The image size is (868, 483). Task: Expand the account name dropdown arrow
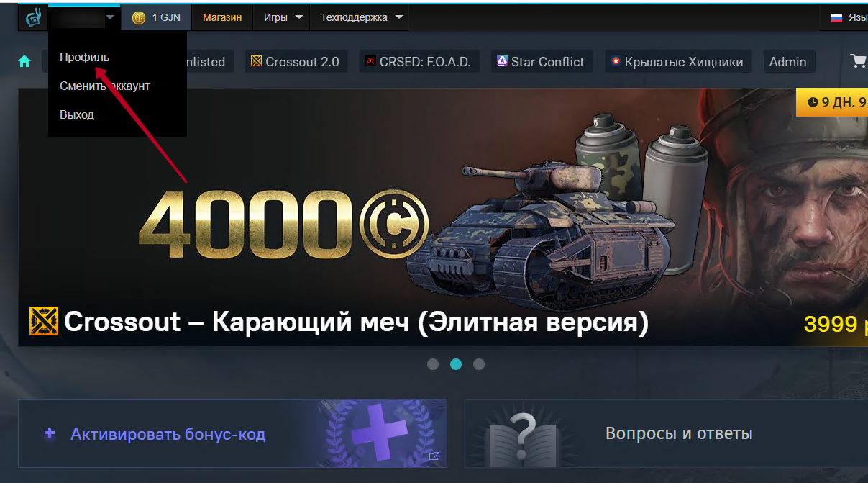pos(110,17)
